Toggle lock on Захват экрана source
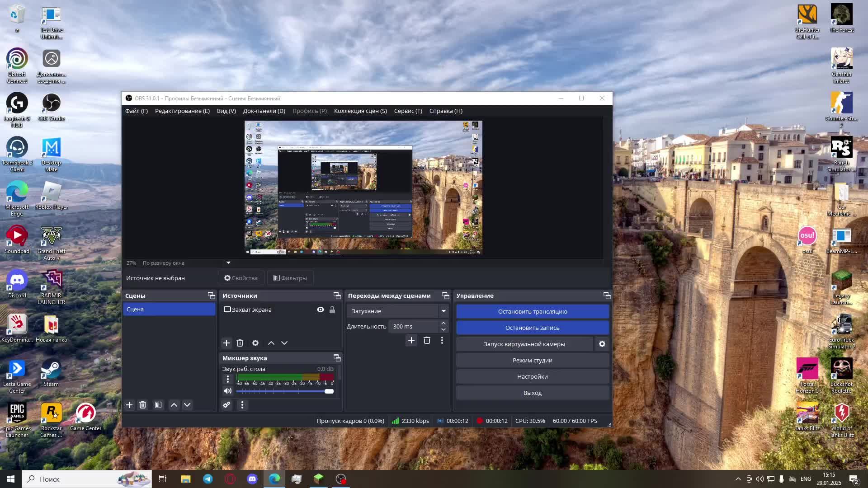Screen dimensions: 868x488 pos(332,310)
